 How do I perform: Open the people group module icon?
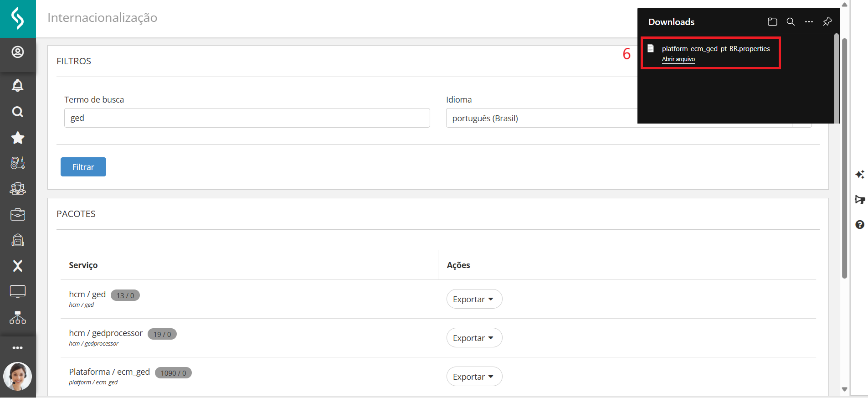click(x=18, y=188)
